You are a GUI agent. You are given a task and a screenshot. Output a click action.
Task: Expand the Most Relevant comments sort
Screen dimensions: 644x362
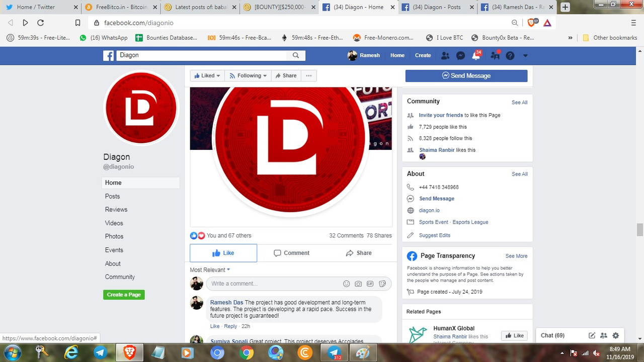(210, 270)
